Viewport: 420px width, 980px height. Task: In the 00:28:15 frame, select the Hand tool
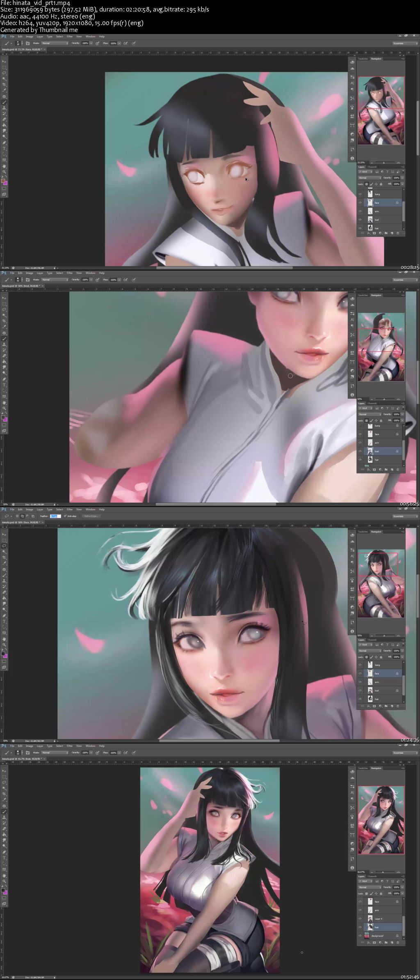(x=4, y=166)
